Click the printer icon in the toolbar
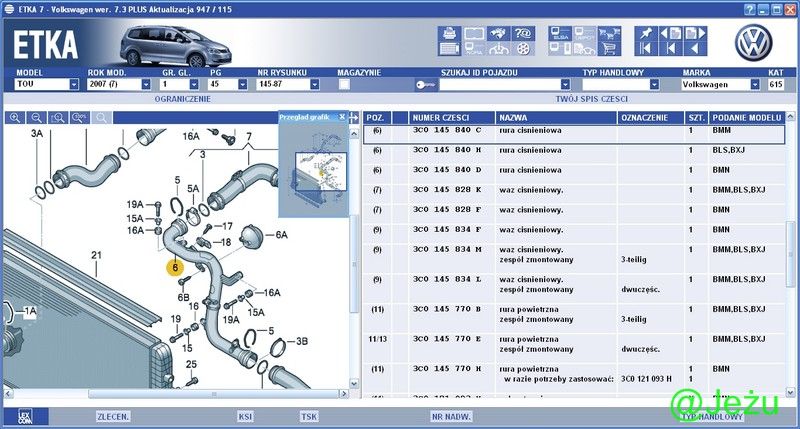 click(x=449, y=34)
